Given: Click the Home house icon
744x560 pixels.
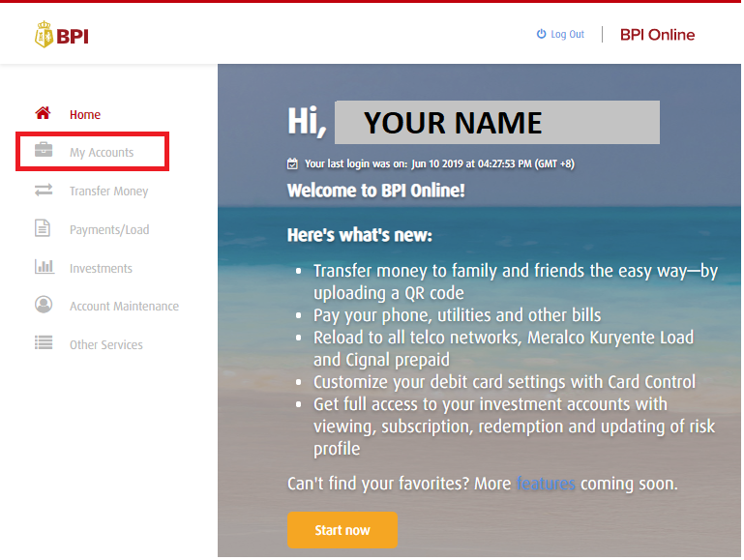Looking at the screenshot, I should click(x=43, y=113).
